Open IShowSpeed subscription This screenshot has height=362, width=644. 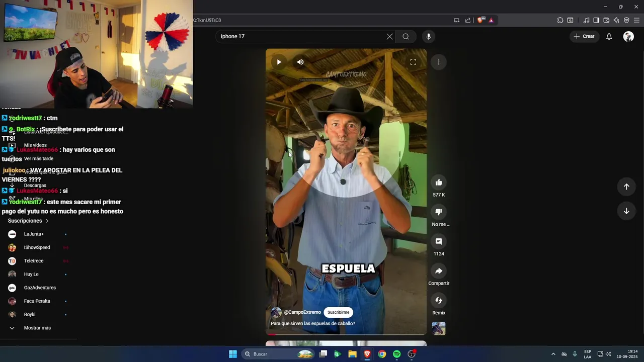point(38,247)
